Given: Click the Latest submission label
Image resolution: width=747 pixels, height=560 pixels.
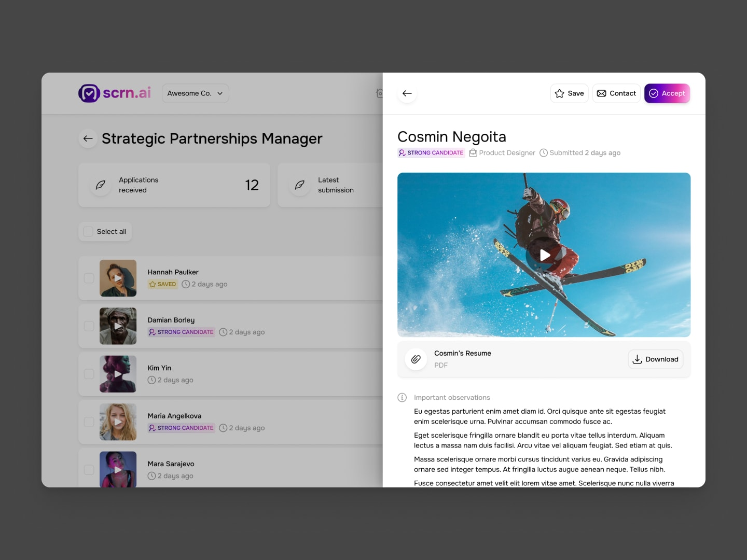Looking at the screenshot, I should click(336, 185).
